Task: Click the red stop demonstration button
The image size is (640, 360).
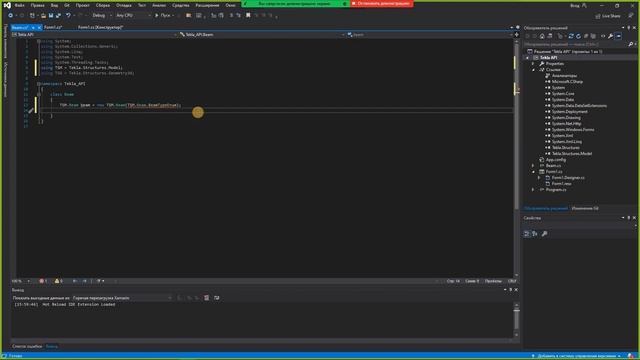Action: click(382, 3)
